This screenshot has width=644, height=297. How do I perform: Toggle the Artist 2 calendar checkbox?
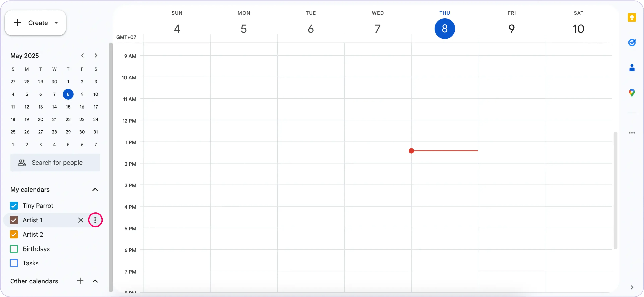pyautogui.click(x=14, y=234)
